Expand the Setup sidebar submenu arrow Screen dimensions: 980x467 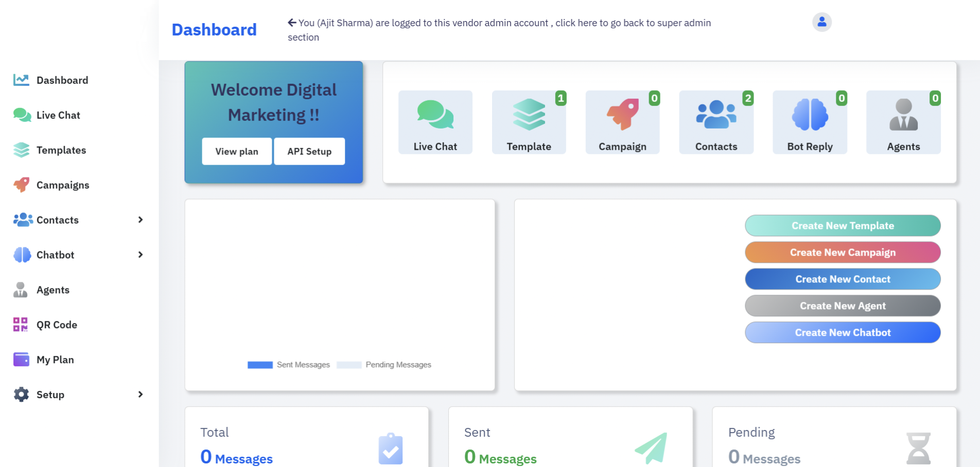[x=141, y=394]
